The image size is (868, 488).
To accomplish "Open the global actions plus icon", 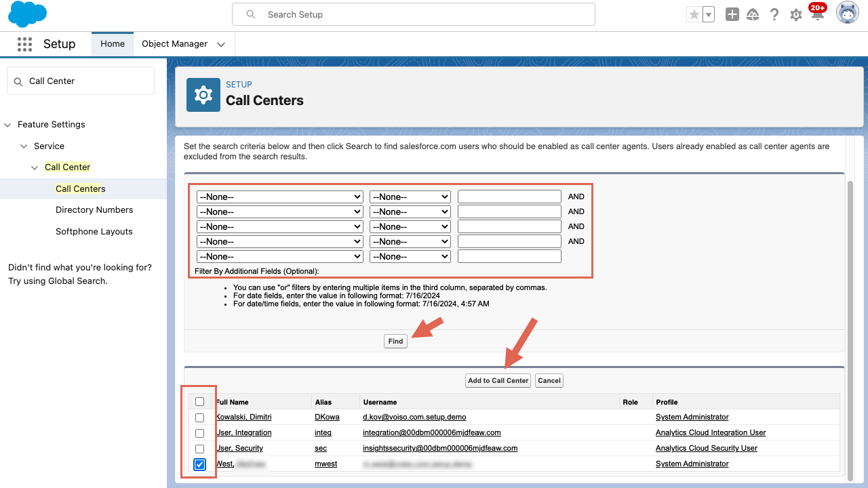I will click(x=732, y=14).
